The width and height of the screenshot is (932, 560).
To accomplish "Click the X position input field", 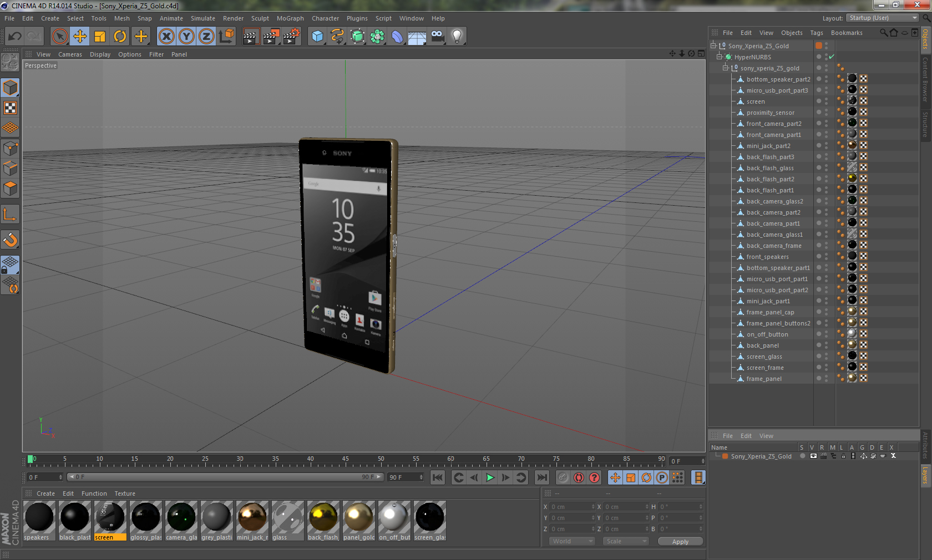I will tap(573, 507).
